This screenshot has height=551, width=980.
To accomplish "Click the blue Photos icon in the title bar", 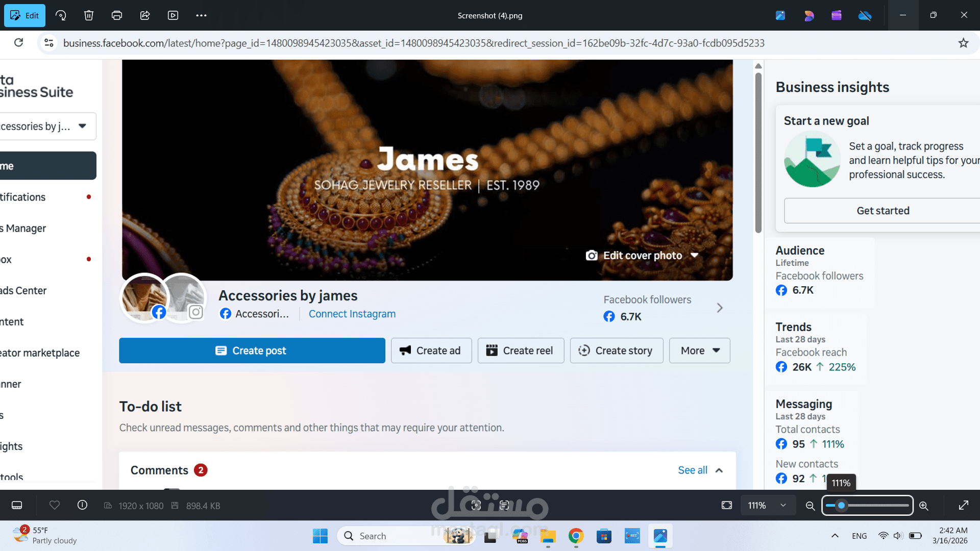I will click(780, 15).
